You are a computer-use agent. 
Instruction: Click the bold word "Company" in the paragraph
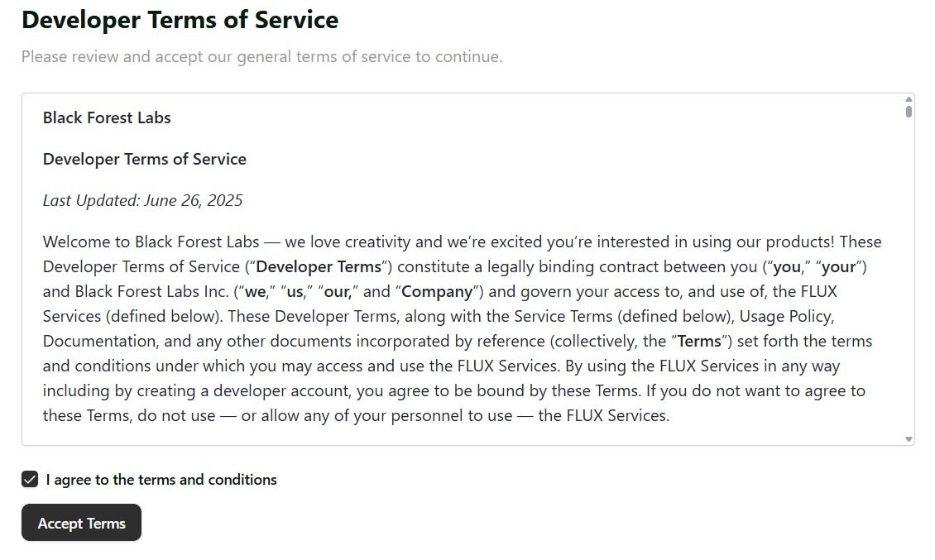point(437,292)
